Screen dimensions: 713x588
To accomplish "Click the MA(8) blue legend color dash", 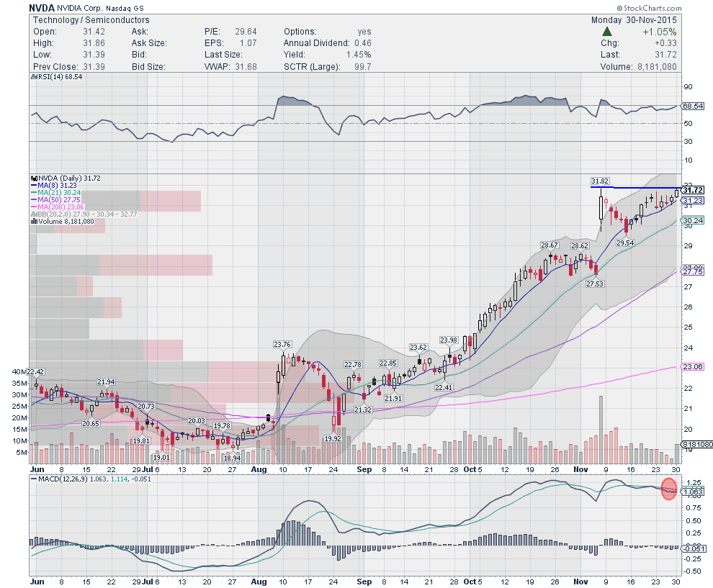I will [34, 186].
